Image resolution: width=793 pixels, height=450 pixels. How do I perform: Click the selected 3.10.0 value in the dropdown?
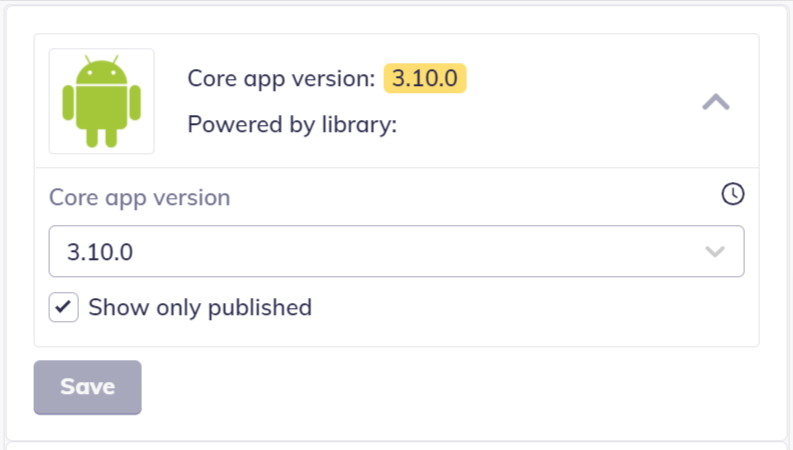click(x=100, y=252)
